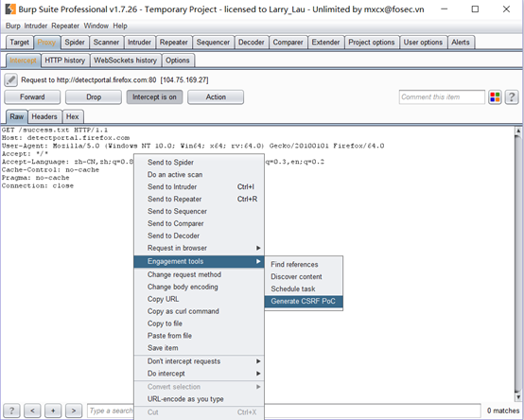Viewport: 524px width, 420px height.
Task: Select Copy as curl command
Action: pos(199,311)
